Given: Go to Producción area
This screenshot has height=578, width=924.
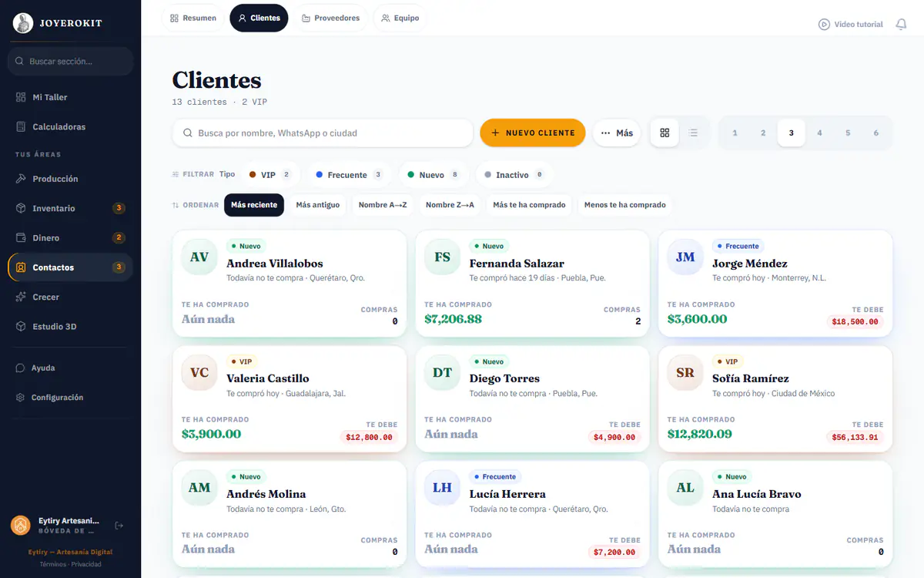Looking at the screenshot, I should tap(70, 179).
